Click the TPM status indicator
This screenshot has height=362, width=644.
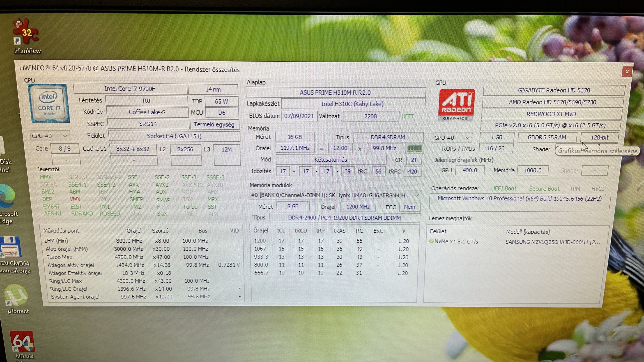click(575, 189)
